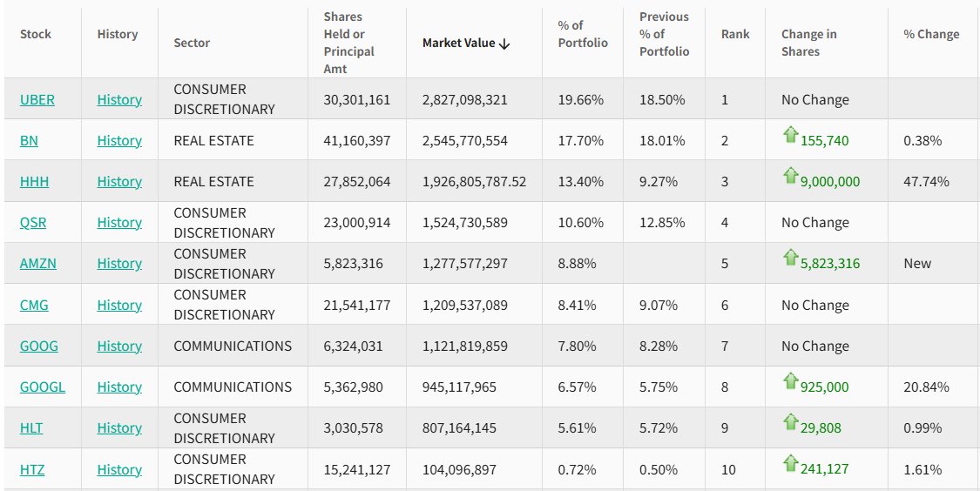Image resolution: width=980 pixels, height=491 pixels.
Task: Select the 9,000,000 change in shares value
Action: pos(830,182)
